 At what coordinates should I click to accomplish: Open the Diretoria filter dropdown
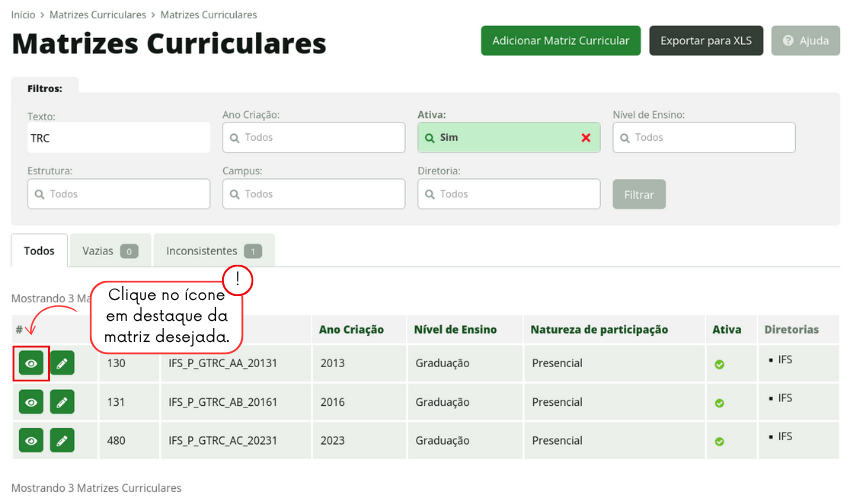[x=508, y=194]
